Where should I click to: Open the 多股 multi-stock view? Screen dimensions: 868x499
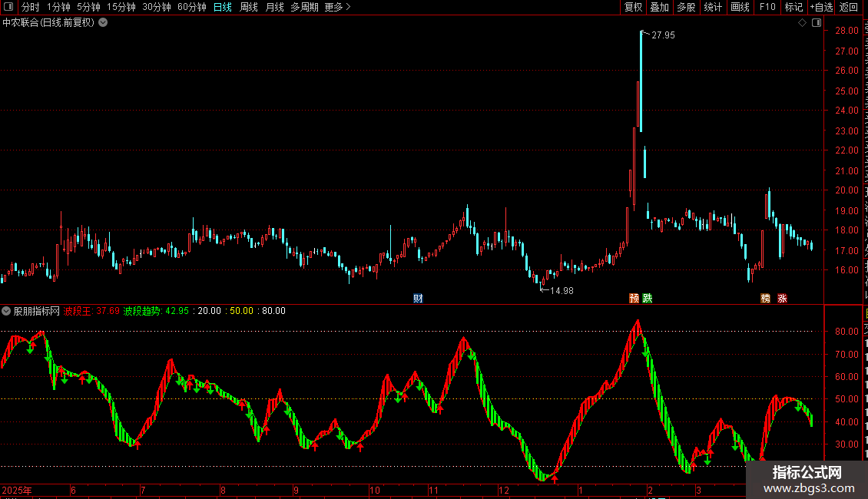tap(686, 7)
